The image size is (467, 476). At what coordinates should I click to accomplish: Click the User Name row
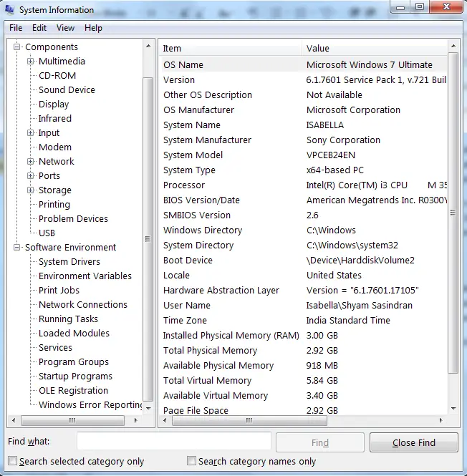(304, 306)
